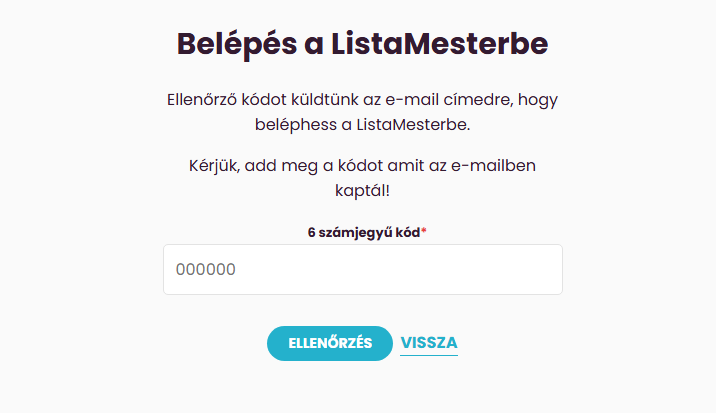Go back using the underlined VISSZA text
Screen dimensions: 716x413
click(x=429, y=343)
